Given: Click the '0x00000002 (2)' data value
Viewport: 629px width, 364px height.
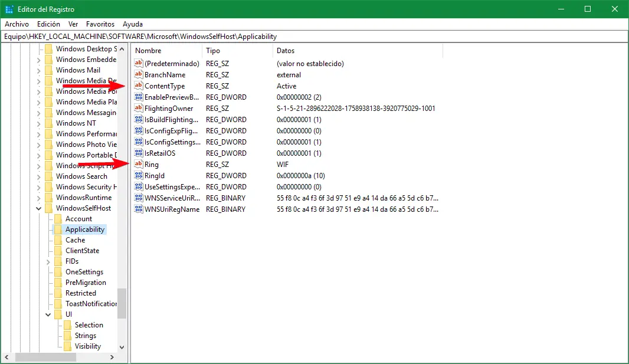Looking at the screenshot, I should pos(299,97).
